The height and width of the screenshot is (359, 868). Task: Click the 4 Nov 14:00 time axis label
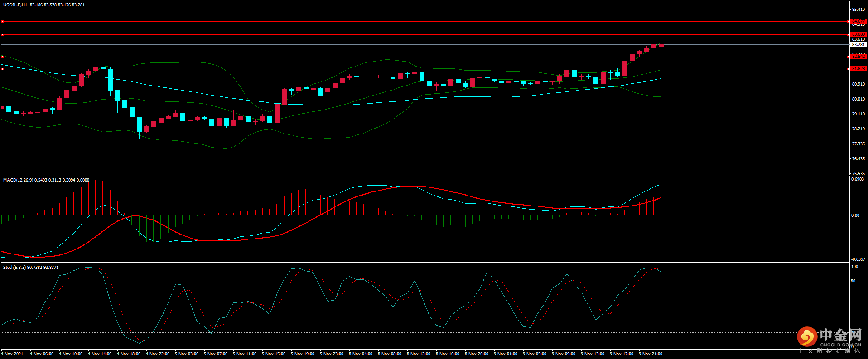click(x=100, y=354)
